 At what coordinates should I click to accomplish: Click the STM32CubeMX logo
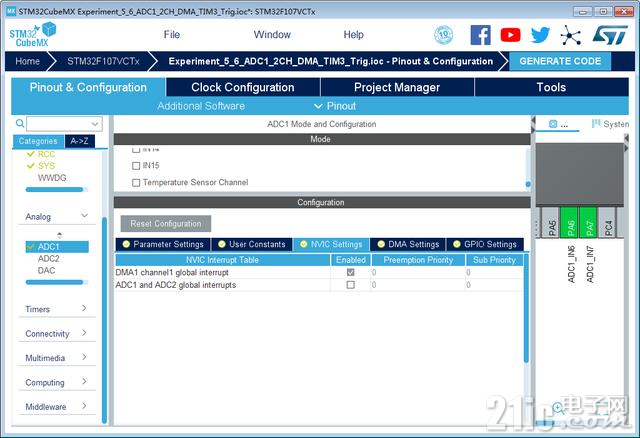click(33, 35)
